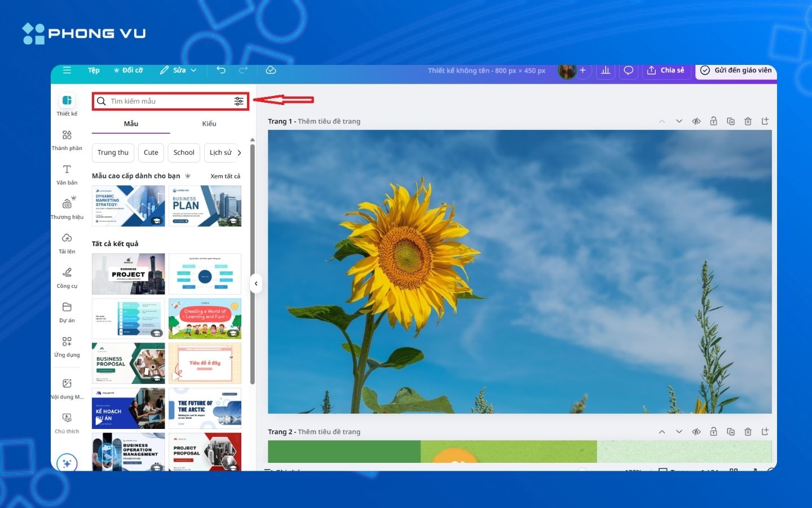Delete Trang 1 with trash icon
This screenshot has width=812, height=508.
click(x=748, y=121)
